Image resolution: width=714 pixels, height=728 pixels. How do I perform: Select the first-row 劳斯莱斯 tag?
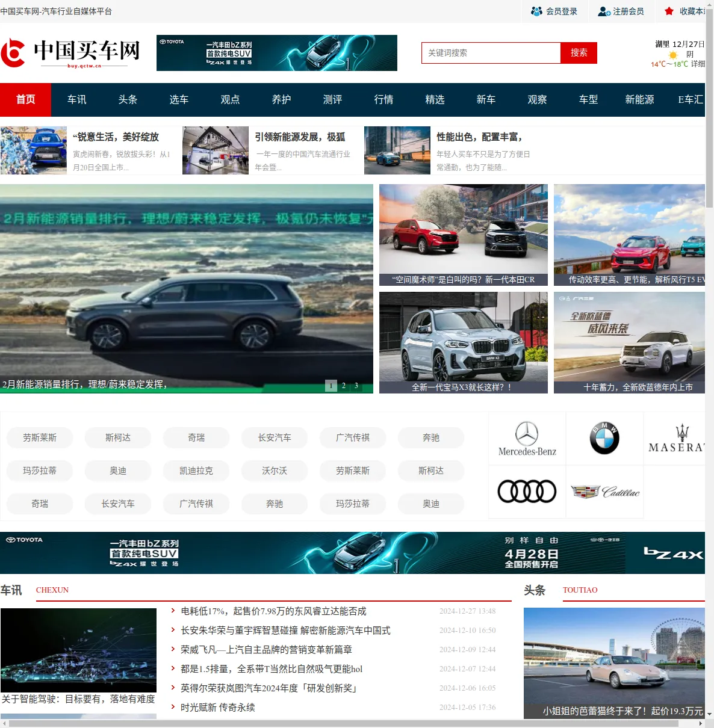pyautogui.click(x=40, y=437)
